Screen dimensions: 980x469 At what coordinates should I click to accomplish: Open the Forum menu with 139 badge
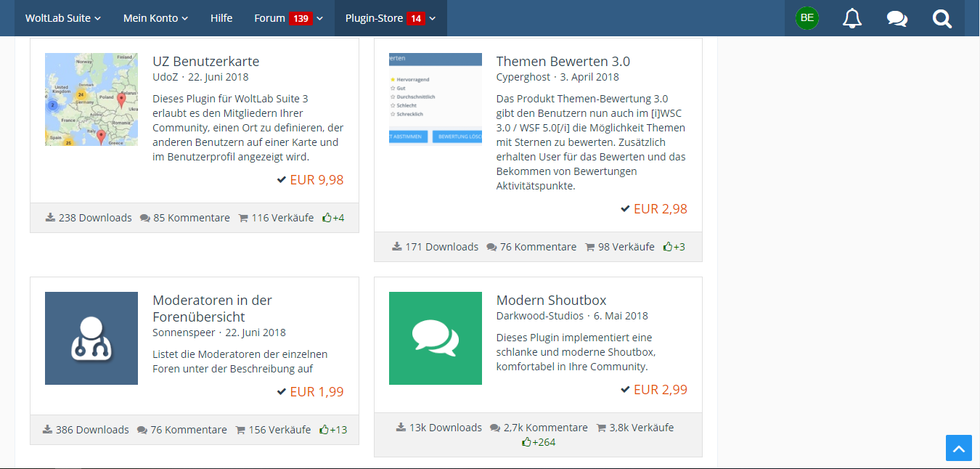[x=288, y=18]
